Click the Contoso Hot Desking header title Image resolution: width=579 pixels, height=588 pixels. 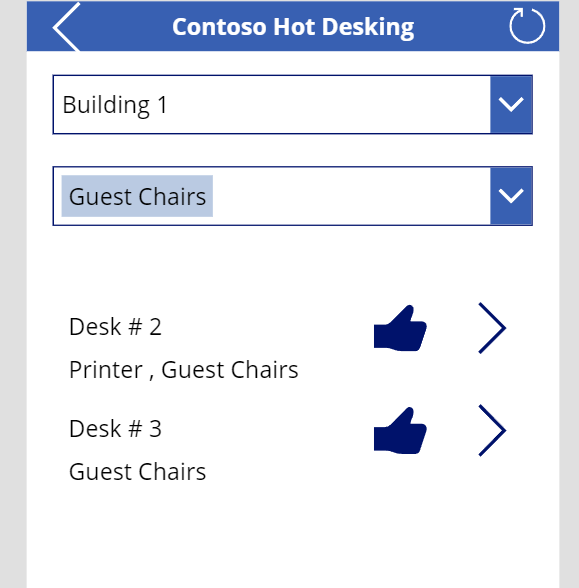coord(293,27)
